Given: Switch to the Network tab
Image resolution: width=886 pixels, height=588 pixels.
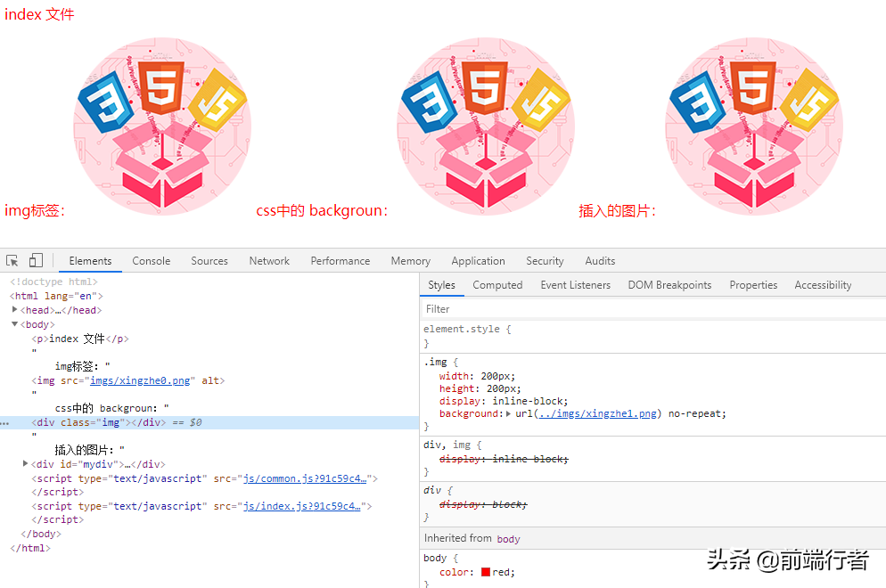Looking at the screenshot, I should 269,260.
